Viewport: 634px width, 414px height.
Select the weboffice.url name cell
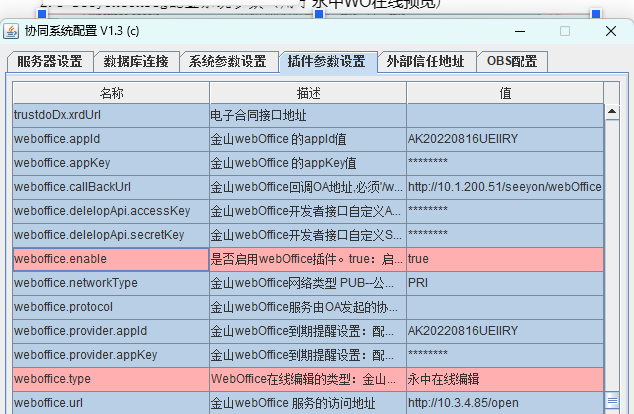pos(111,403)
